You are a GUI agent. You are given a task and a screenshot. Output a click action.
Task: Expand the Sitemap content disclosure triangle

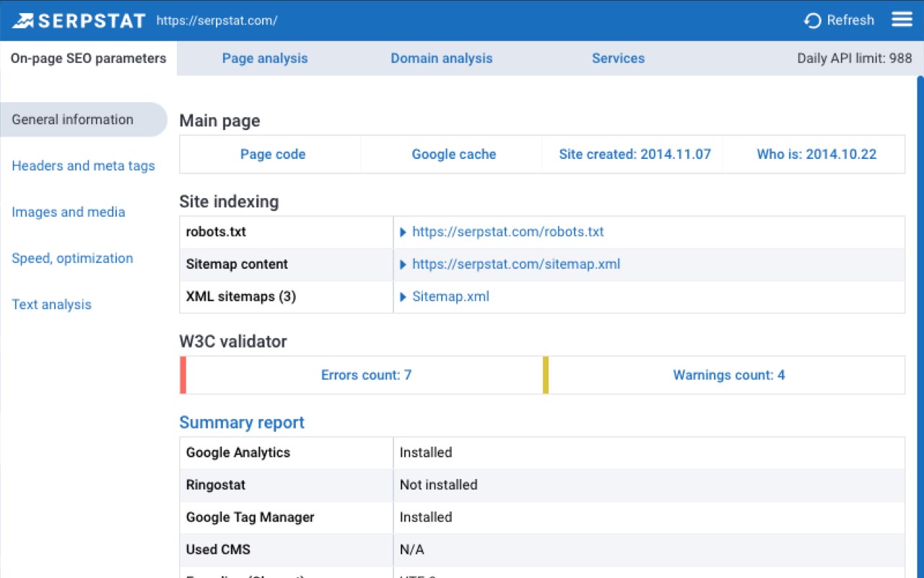tap(404, 264)
